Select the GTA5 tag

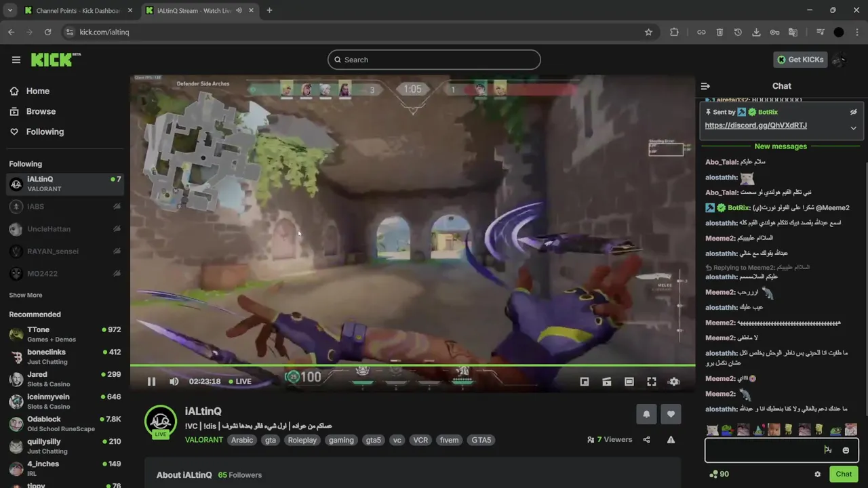pyautogui.click(x=481, y=440)
